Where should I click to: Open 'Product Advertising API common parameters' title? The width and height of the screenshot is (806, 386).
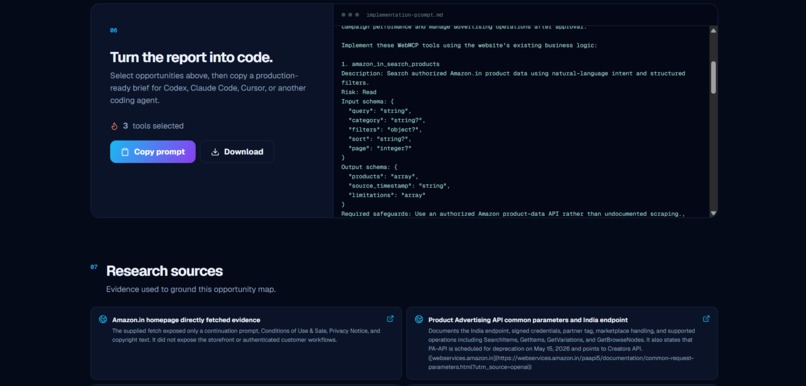point(528,320)
